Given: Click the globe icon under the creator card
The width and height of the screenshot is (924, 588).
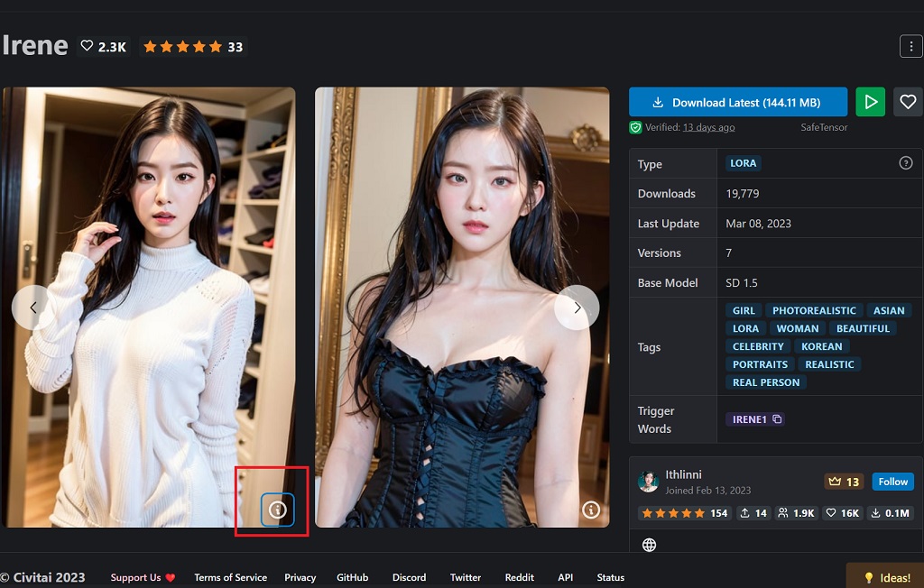Looking at the screenshot, I should click(649, 545).
